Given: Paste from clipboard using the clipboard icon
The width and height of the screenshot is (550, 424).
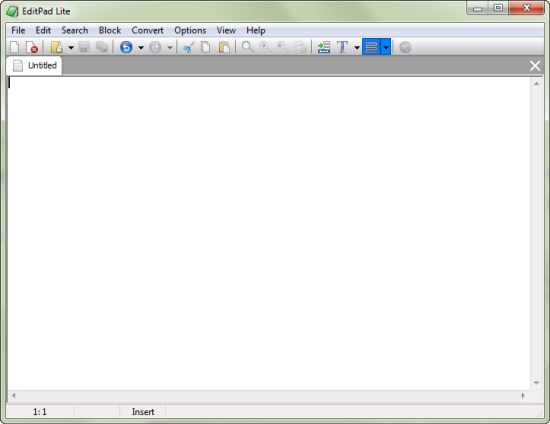Looking at the screenshot, I should coord(224,47).
